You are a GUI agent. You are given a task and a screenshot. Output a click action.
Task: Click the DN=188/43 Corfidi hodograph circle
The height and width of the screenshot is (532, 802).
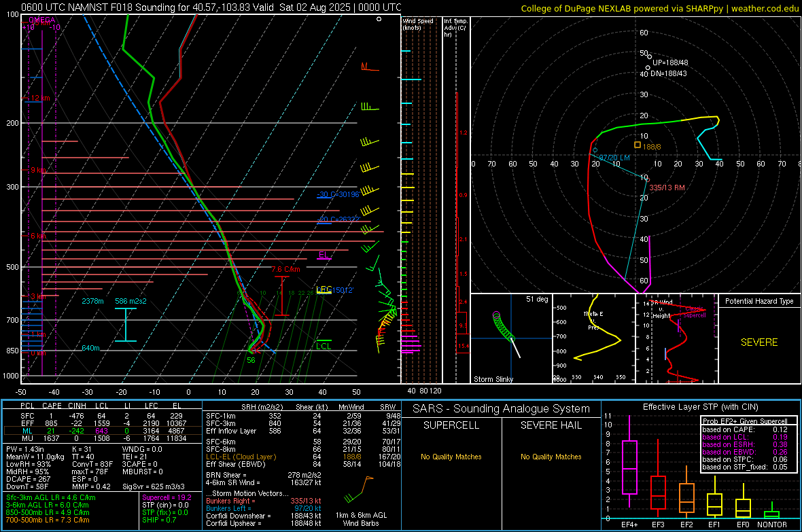pyautogui.click(x=648, y=67)
